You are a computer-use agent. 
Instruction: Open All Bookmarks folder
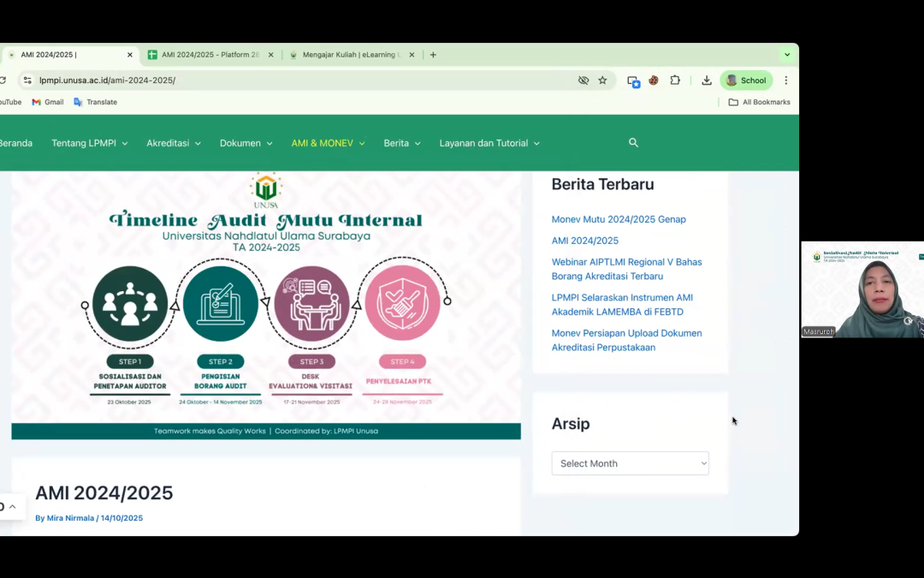pos(760,102)
